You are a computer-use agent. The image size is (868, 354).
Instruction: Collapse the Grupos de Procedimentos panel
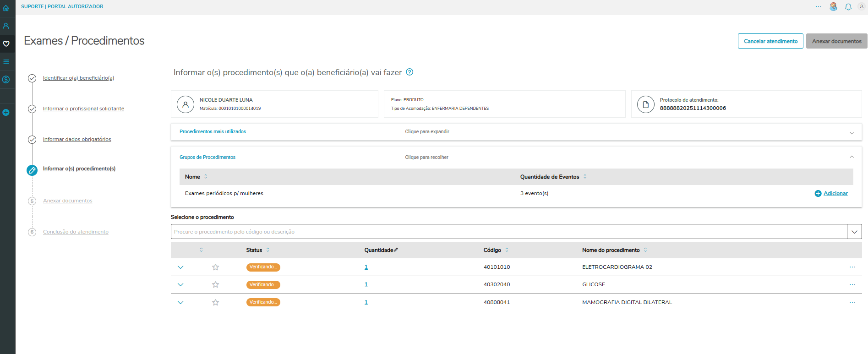(x=852, y=157)
